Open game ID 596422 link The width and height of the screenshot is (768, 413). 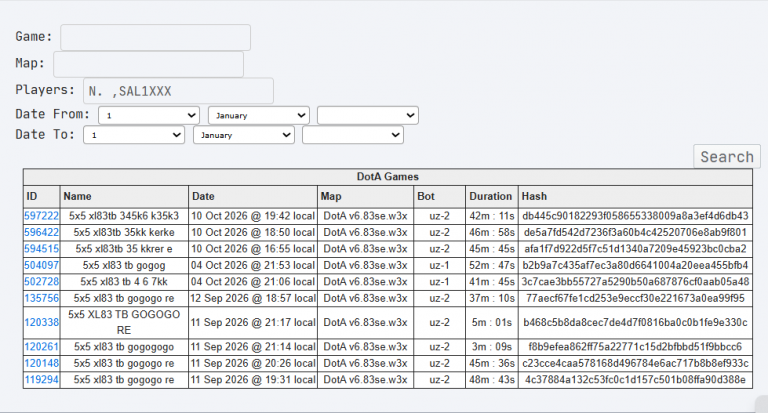[41, 232]
